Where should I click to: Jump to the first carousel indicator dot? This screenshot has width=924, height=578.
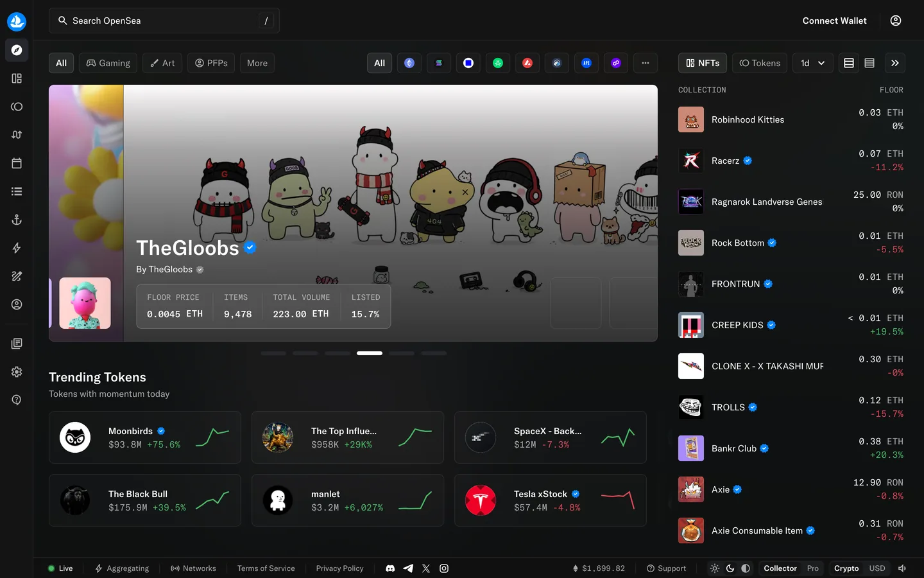coord(273,353)
